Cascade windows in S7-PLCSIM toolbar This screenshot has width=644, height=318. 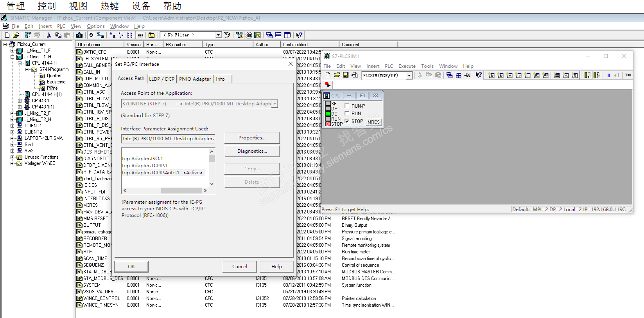pyautogui.click(x=450, y=75)
